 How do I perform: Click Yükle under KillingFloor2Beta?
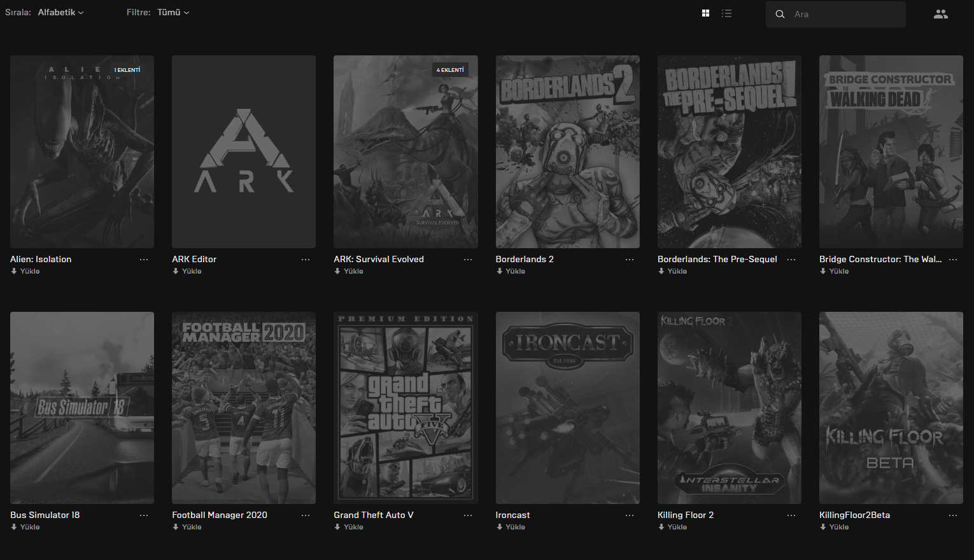(x=835, y=527)
